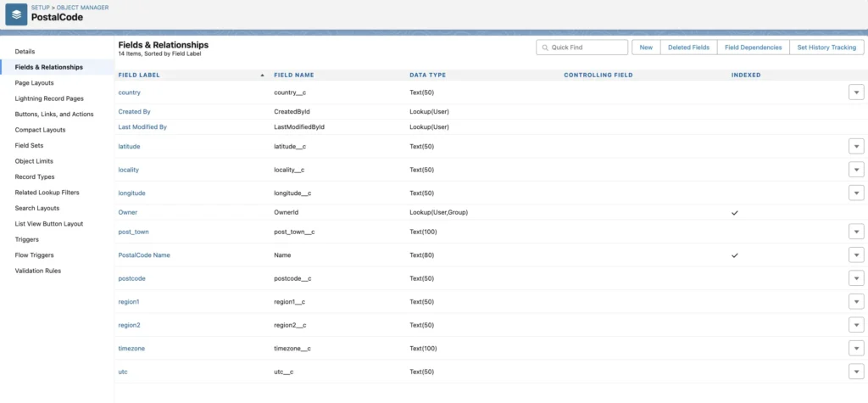This screenshot has height=403, width=868.
Task: Open the postcode field link
Action: (x=131, y=278)
